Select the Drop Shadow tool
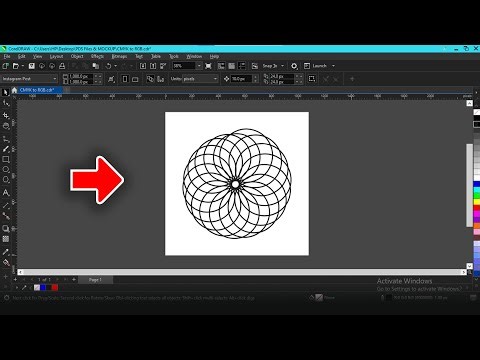 pyautogui.click(x=6, y=228)
